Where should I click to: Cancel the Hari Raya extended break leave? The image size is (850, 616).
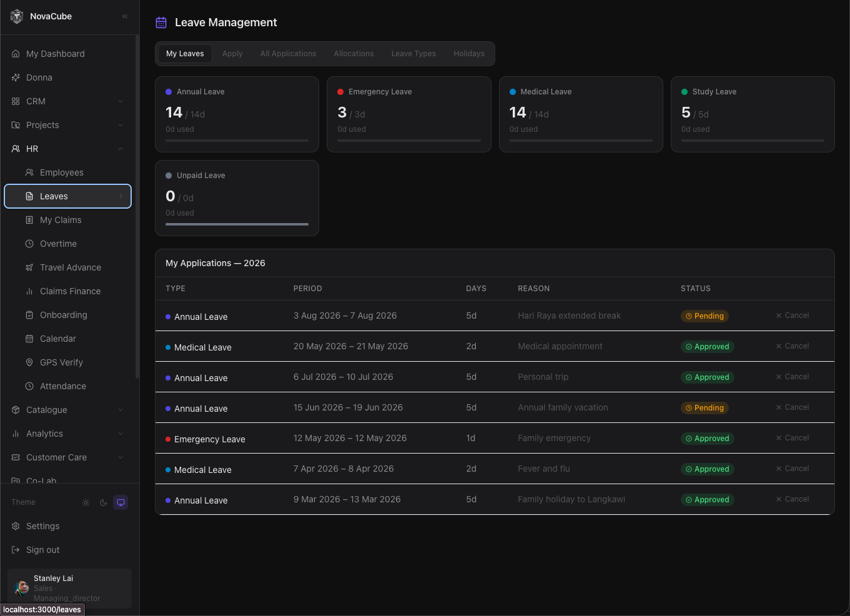pyautogui.click(x=793, y=315)
